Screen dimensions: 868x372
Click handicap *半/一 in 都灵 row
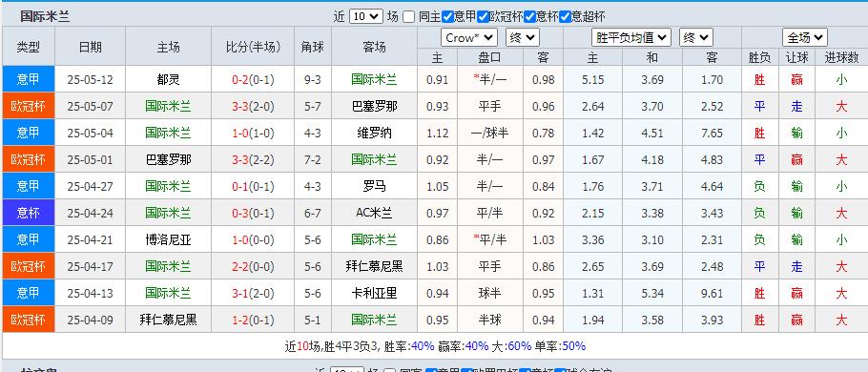click(490, 80)
